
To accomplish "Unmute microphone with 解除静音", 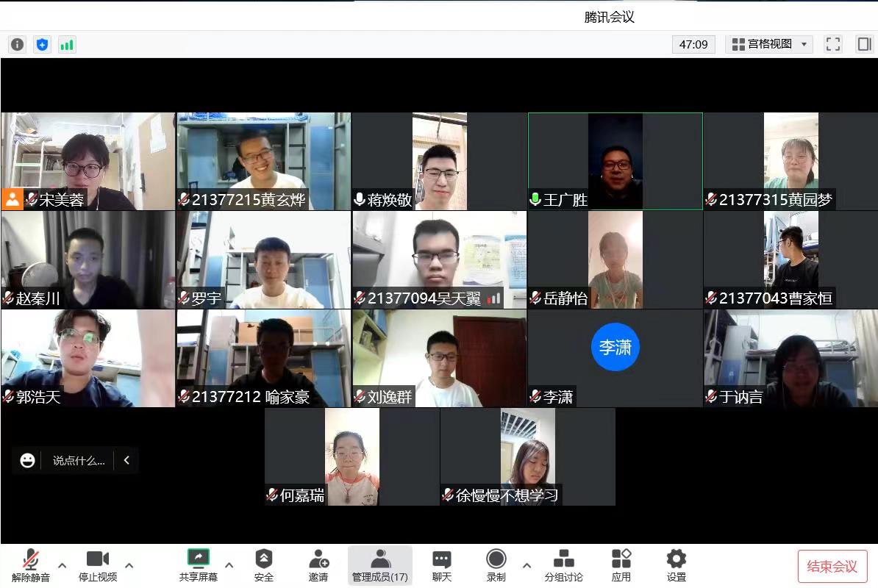I will [x=31, y=565].
